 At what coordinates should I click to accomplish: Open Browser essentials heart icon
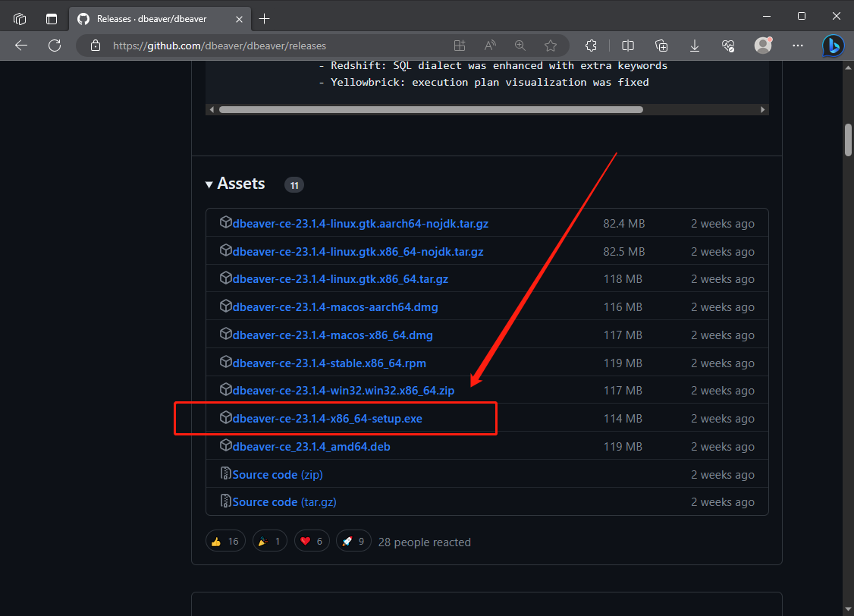coord(728,46)
